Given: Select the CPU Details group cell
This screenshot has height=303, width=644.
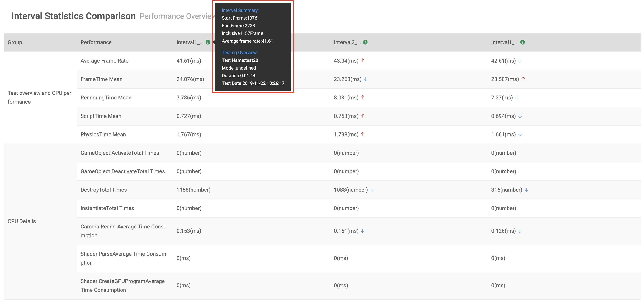Looking at the screenshot, I should (x=22, y=221).
